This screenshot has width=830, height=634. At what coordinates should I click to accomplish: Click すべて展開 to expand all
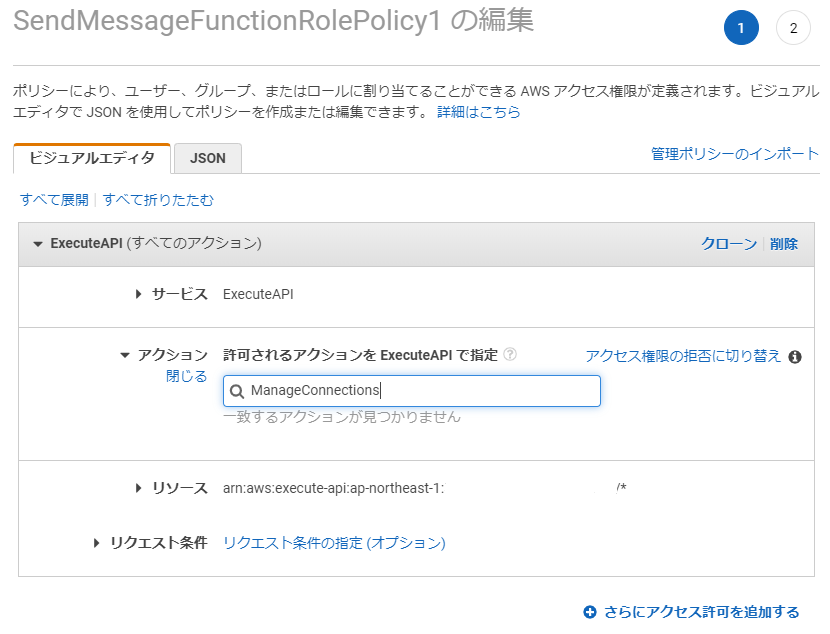click(x=54, y=200)
